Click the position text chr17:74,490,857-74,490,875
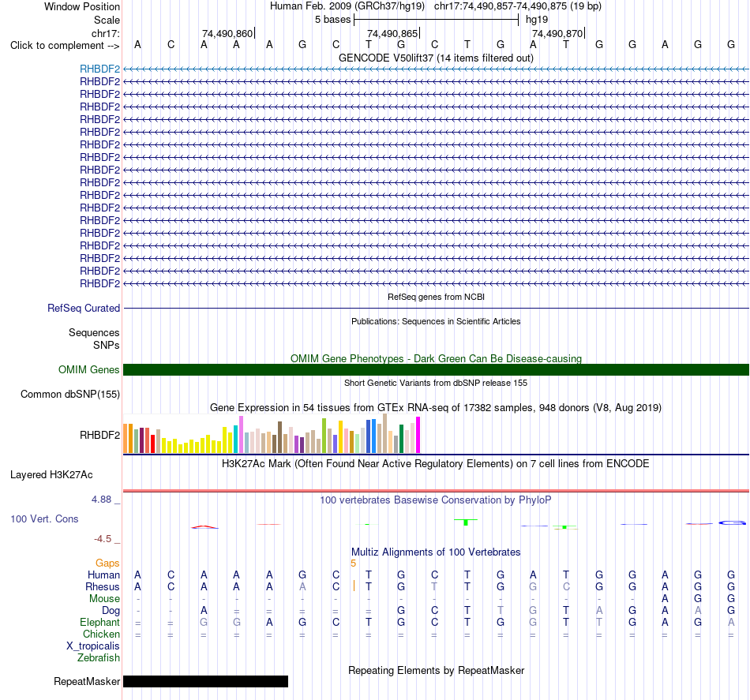The image size is (750, 700). point(501,6)
